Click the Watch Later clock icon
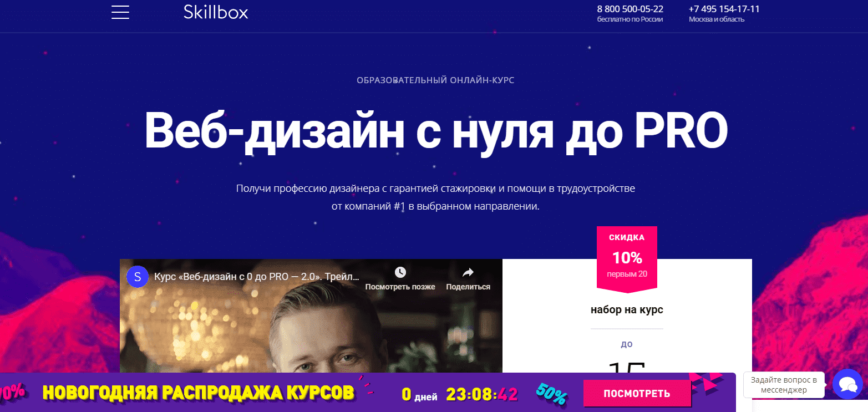The width and height of the screenshot is (868, 412). (x=400, y=272)
